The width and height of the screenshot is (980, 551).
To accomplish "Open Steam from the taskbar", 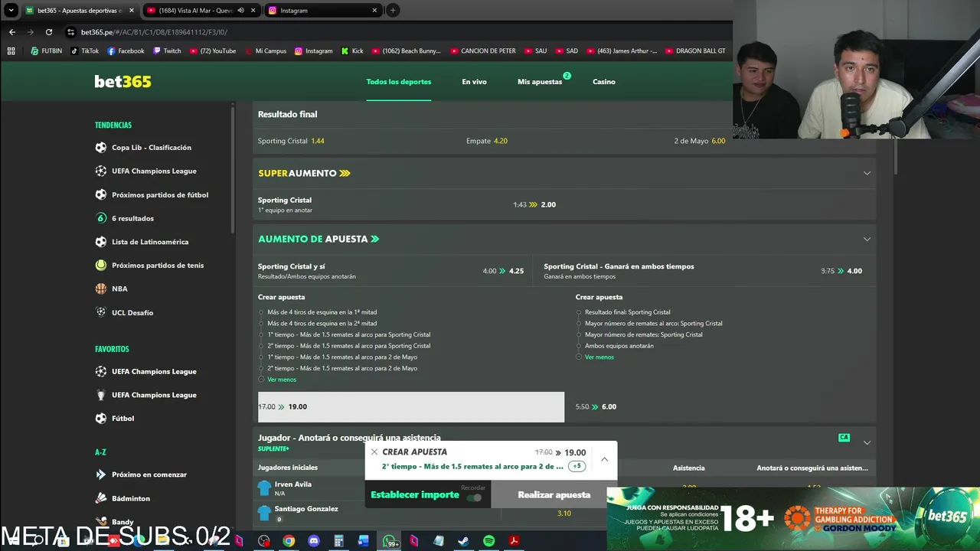I will coord(463,541).
